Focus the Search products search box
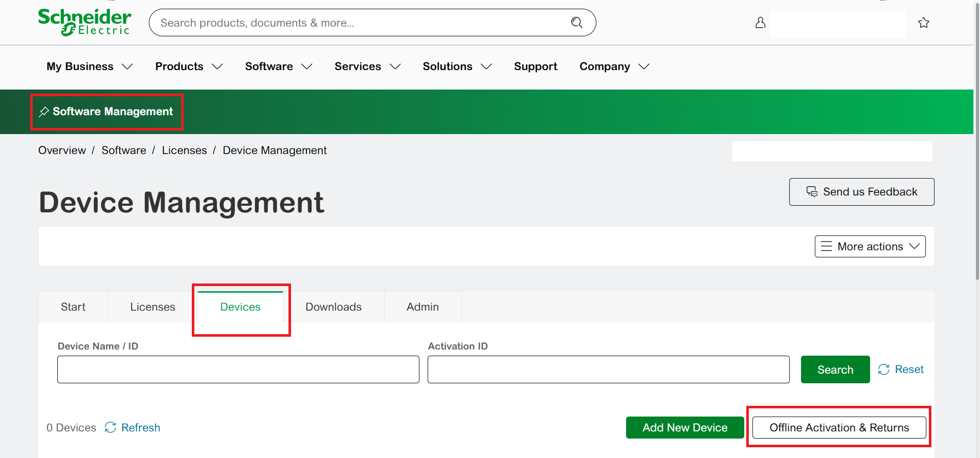Screen dimensions: 980x458 pos(372,23)
